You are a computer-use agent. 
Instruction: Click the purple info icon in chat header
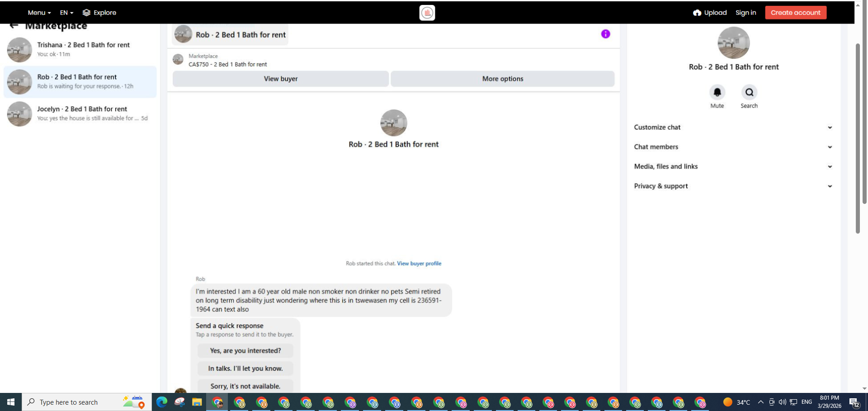[605, 34]
